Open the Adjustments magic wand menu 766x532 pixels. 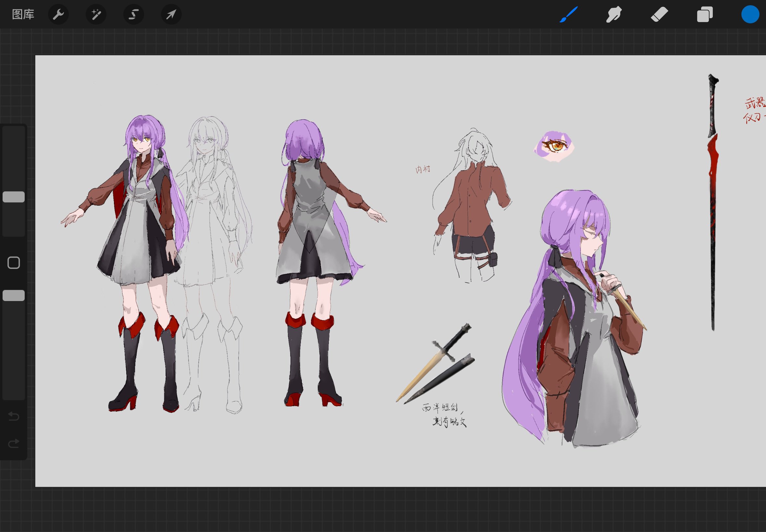point(96,14)
